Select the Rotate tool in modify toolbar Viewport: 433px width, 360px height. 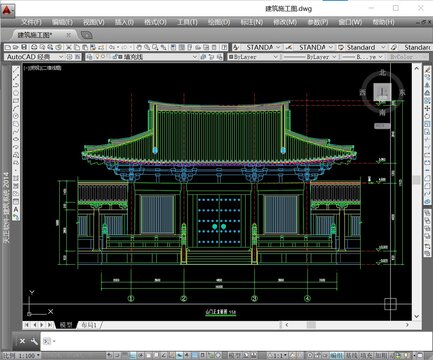pyautogui.click(x=427, y=116)
